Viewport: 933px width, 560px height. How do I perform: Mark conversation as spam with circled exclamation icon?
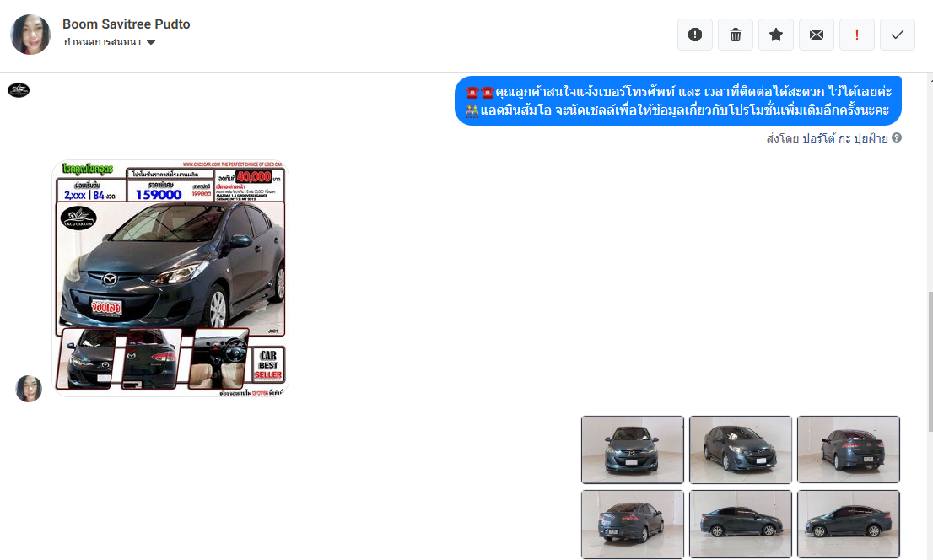[x=695, y=35]
